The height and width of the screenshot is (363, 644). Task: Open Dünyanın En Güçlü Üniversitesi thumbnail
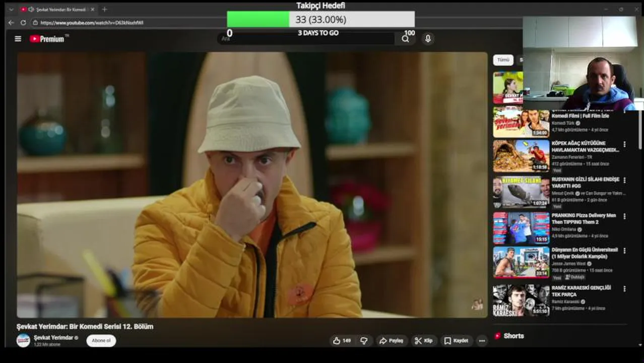point(521,262)
